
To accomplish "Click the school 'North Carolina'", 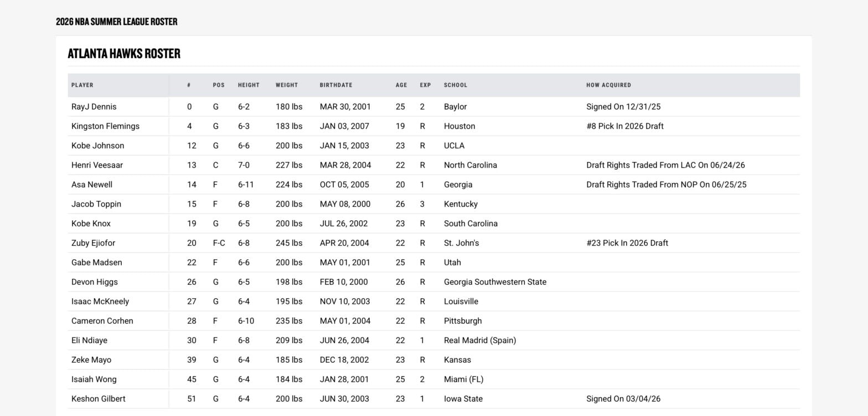I will (x=471, y=165).
